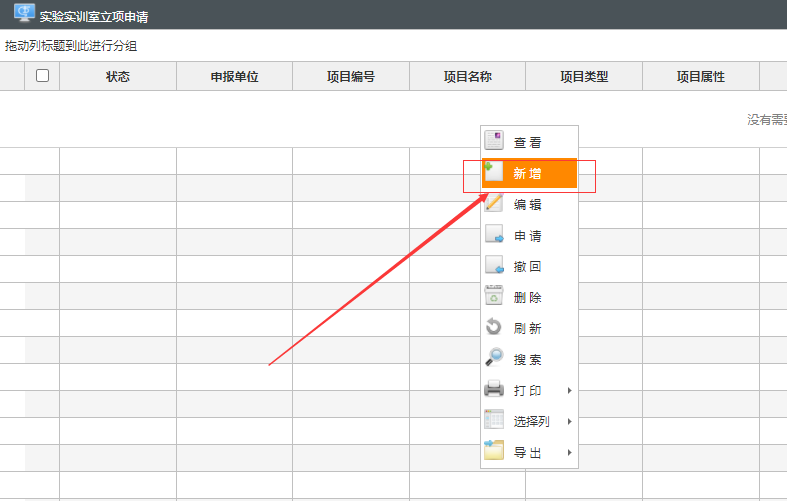The width and height of the screenshot is (787, 501).
Task: Choose 新增 from the context menu
Action: [x=528, y=174]
